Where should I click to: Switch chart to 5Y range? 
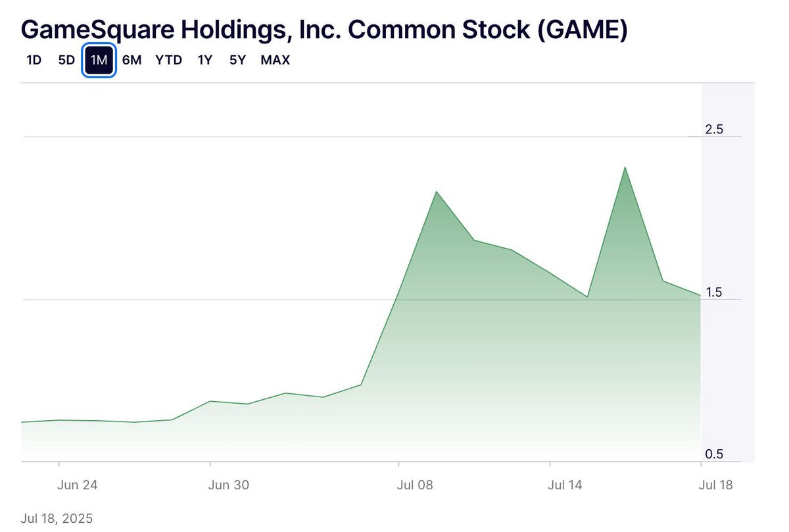pos(237,60)
